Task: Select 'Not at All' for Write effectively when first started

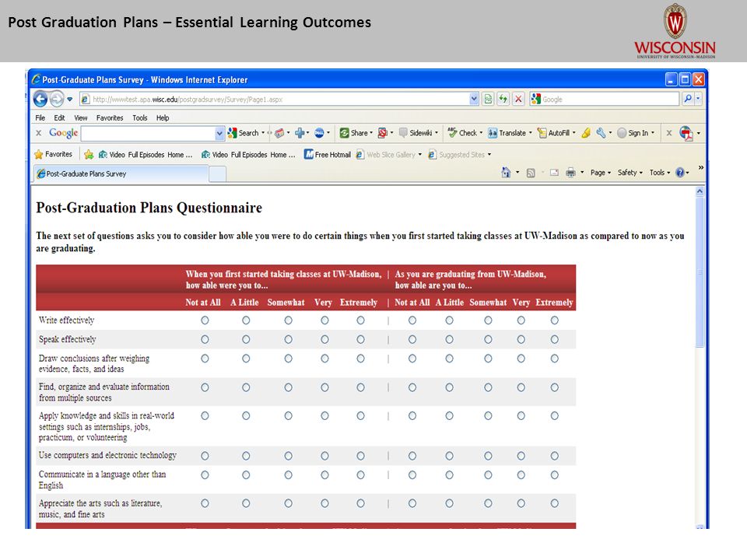Action: (x=205, y=320)
